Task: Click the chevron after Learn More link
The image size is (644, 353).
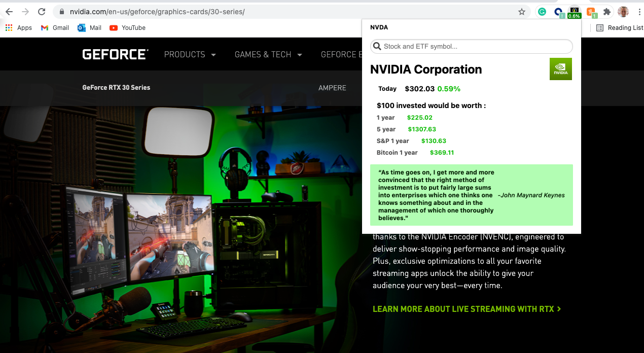Action: [x=559, y=309]
